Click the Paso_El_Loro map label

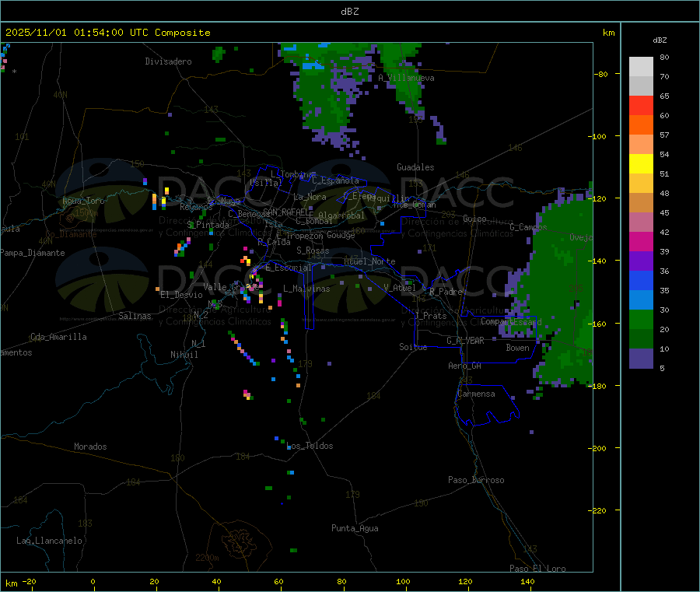pyautogui.click(x=537, y=569)
